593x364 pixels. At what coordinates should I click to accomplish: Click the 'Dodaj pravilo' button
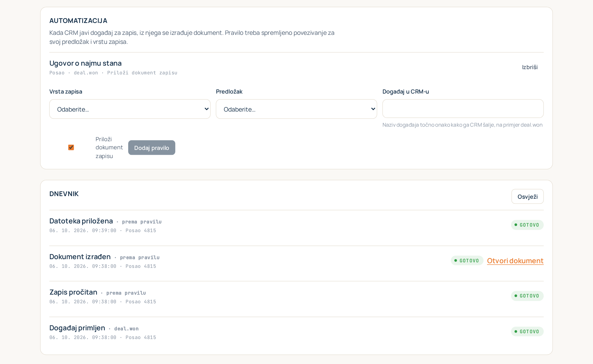click(x=152, y=148)
